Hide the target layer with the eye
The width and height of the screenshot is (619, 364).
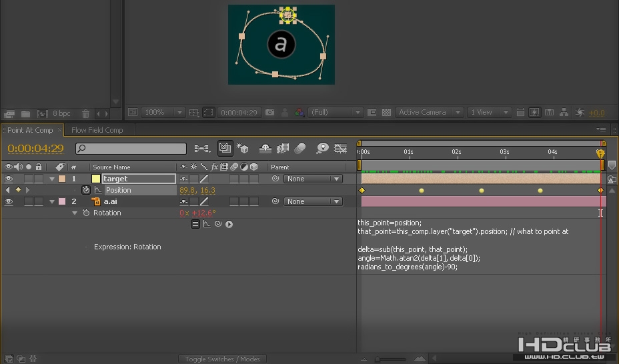point(8,179)
